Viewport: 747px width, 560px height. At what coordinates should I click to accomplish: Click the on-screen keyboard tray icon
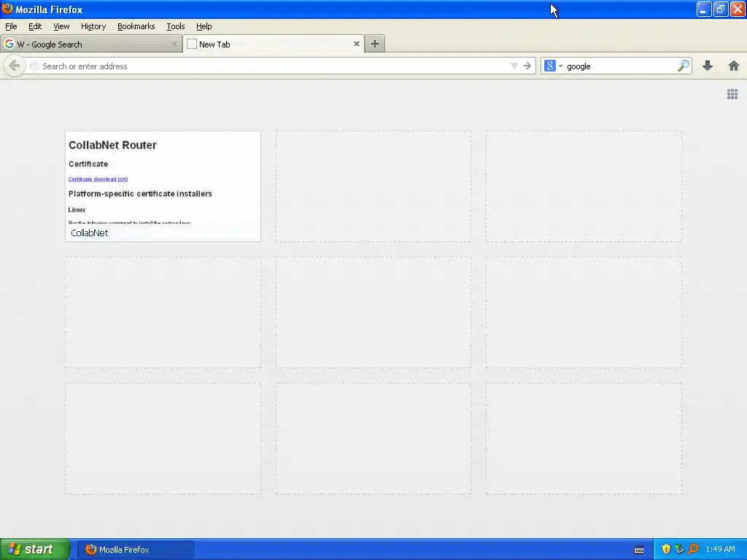(x=639, y=550)
